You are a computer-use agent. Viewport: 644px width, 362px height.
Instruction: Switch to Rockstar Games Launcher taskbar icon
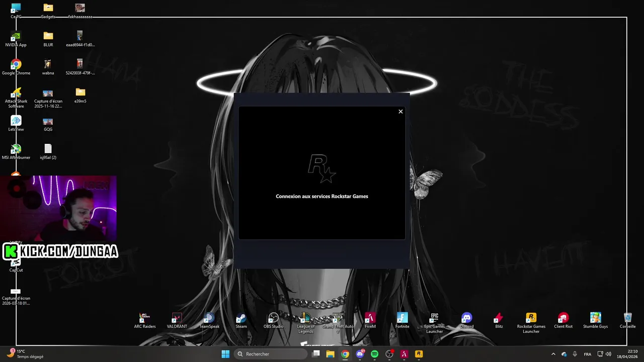point(419,354)
